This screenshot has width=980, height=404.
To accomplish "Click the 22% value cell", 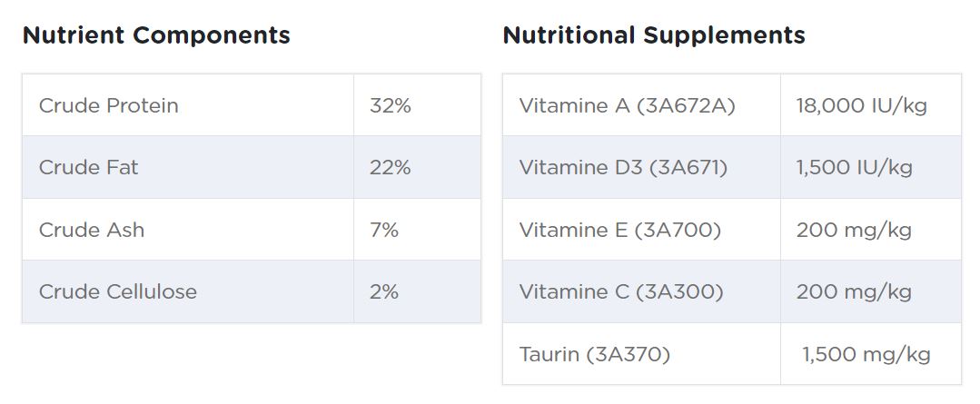I will [x=391, y=167].
